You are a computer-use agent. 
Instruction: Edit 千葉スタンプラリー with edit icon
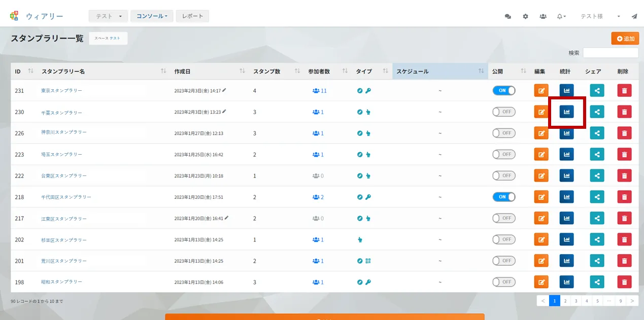pyautogui.click(x=541, y=112)
